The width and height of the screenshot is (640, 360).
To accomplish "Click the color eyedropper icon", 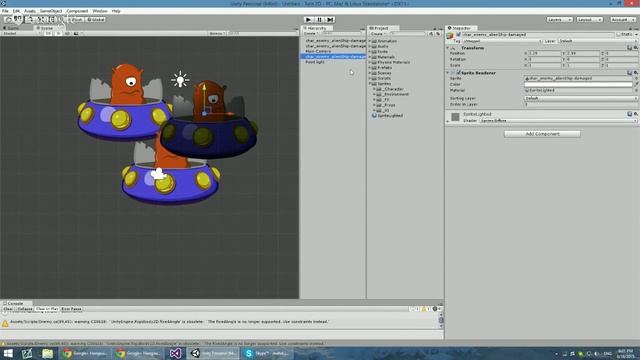I will (x=636, y=84).
